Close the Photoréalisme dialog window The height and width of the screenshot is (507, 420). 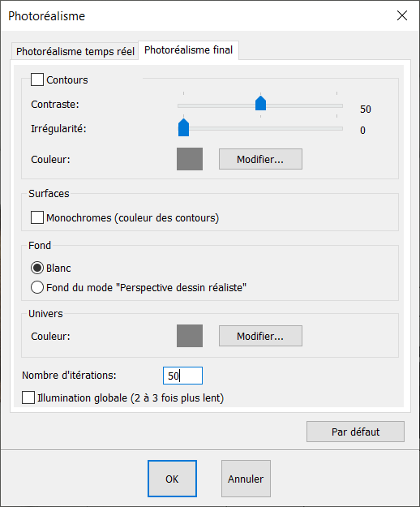[x=402, y=15]
